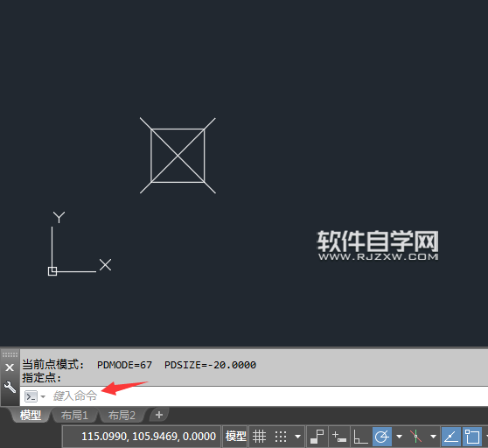488x448 pixels.
Task: Click the UCS origin icon
Action: point(52,271)
